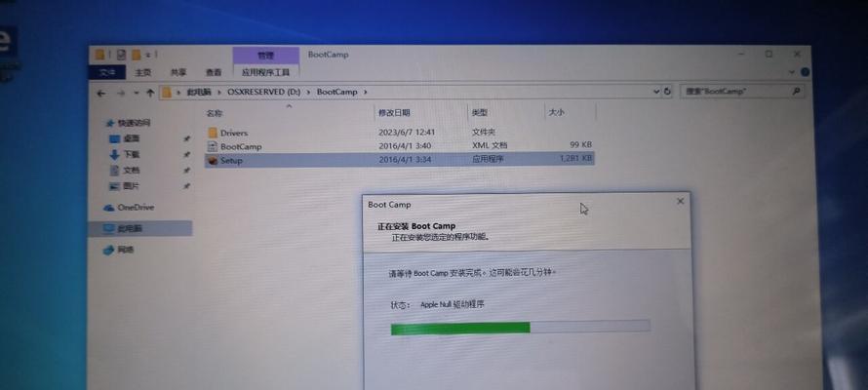This screenshot has width=868, height=390.
Task: Open the recent locations dropdown arrow
Action: tap(137, 94)
